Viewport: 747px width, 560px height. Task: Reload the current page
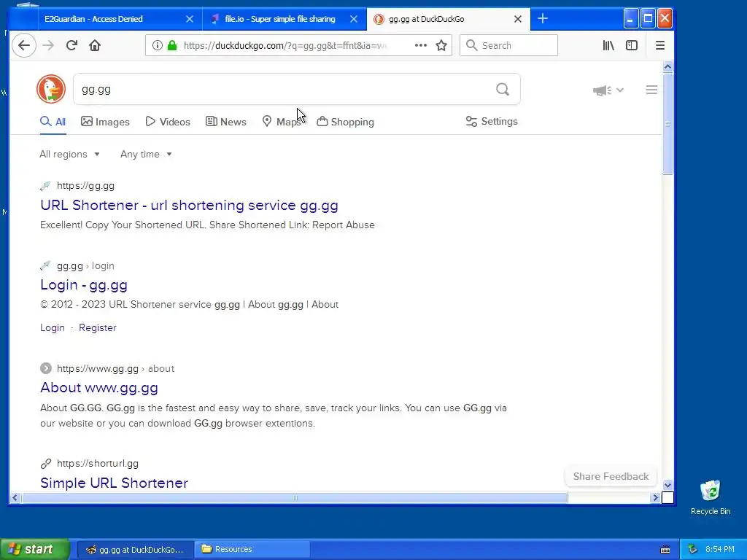(71, 45)
